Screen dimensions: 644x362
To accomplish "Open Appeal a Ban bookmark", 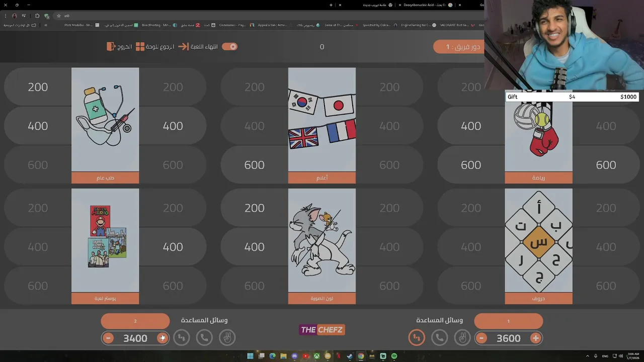I will tap(274, 25).
